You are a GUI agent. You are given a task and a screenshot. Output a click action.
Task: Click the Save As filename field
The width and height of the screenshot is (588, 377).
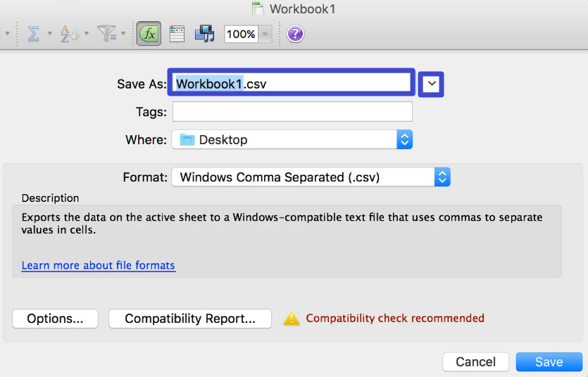click(x=292, y=82)
